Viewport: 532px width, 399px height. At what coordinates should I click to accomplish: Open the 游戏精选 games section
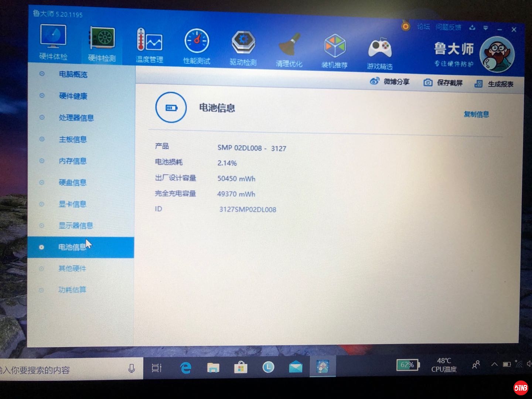tap(380, 53)
